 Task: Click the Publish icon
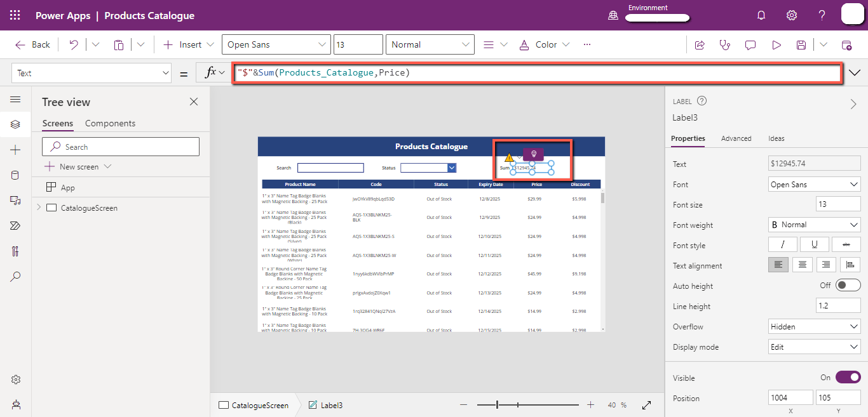point(846,44)
